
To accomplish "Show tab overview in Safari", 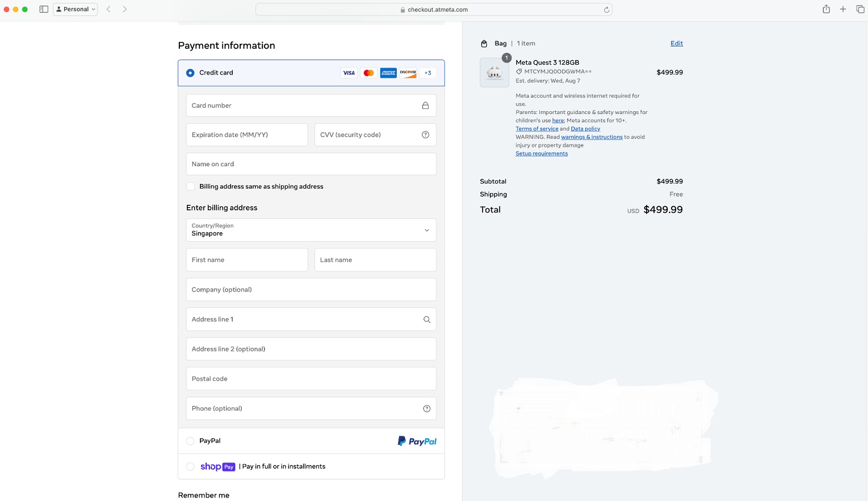I will click(860, 9).
